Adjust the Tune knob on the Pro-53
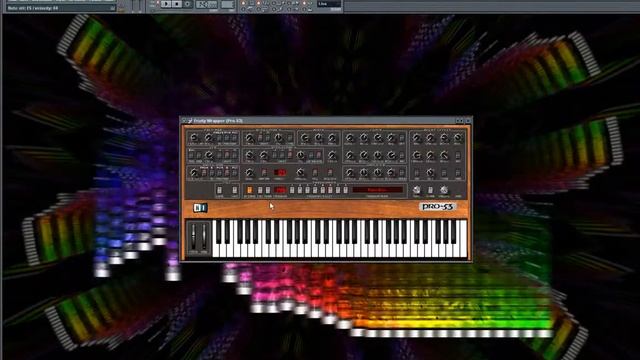 pyautogui.click(x=417, y=190)
